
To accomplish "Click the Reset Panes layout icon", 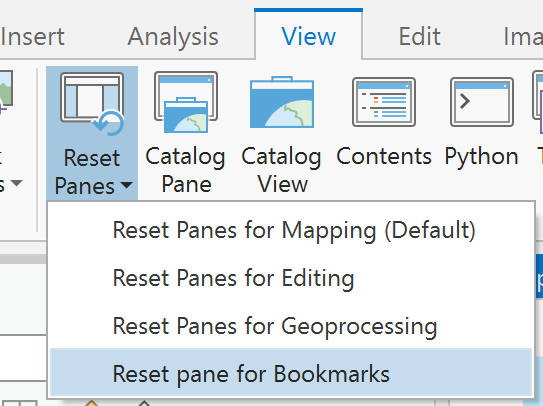I will tap(92, 103).
